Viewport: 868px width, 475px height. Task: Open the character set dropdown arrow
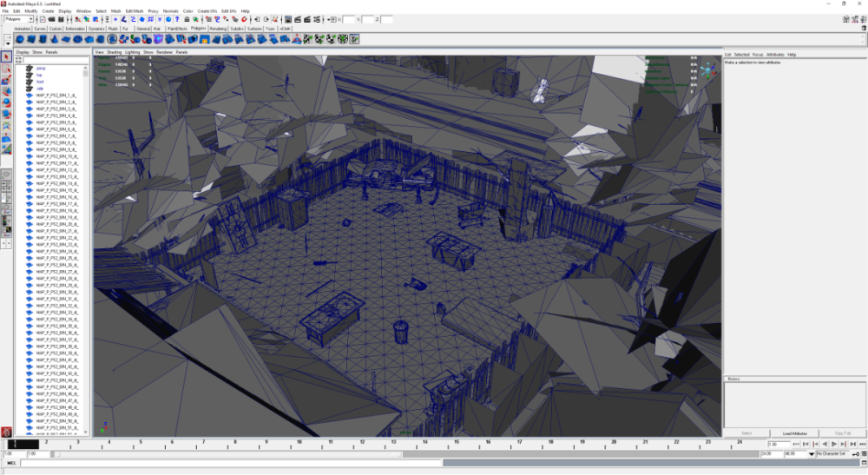(x=812, y=453)
